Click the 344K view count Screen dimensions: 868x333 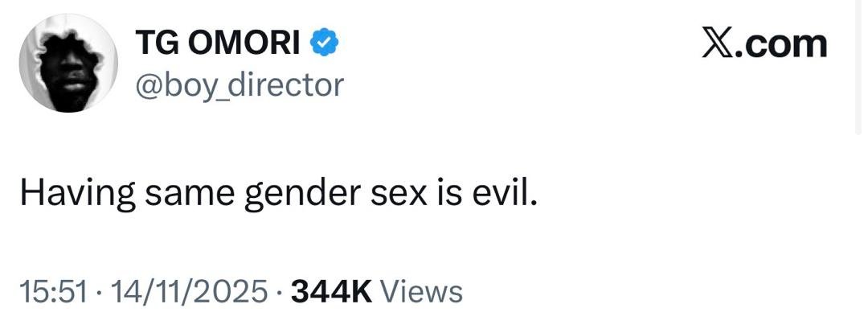click(x=330, y=290)
